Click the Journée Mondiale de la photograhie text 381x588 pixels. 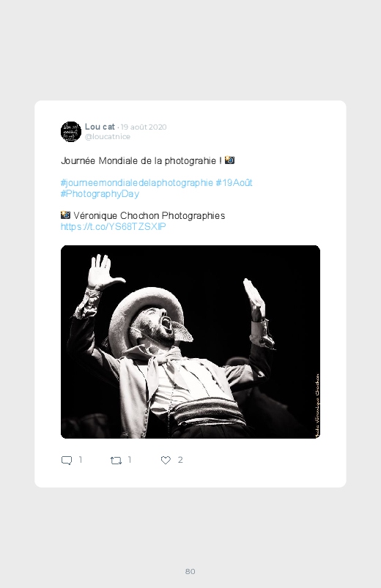pyautogui.click(x=141, y=161)
